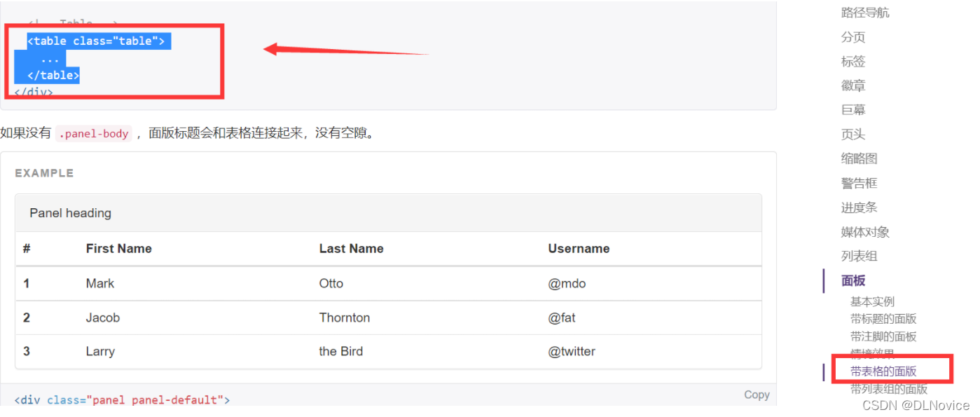Select 巨幕 in the side navigation
Screen dimensions: 980x417
point(853,110)
